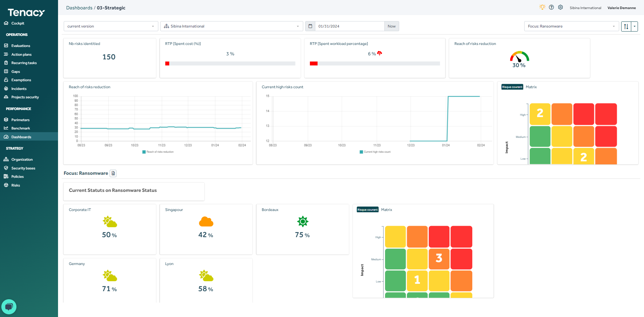Click the Dashboards gauge icon
644x317 pixels.
(6, 137)
